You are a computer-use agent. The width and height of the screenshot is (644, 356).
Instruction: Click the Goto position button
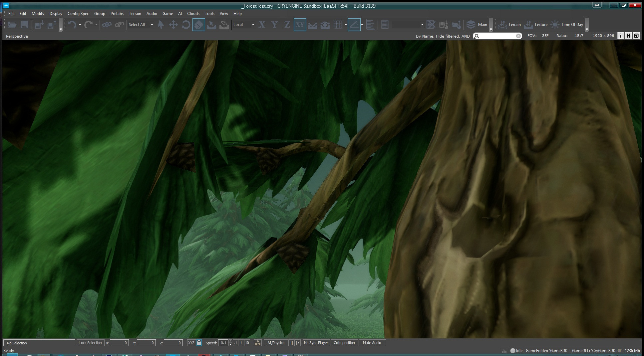tap(344, 343)
